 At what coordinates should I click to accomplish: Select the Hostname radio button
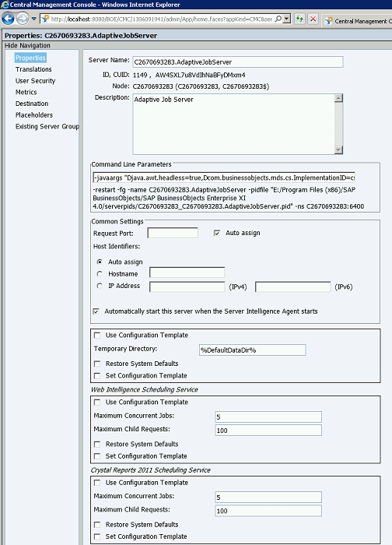(100, 274)
